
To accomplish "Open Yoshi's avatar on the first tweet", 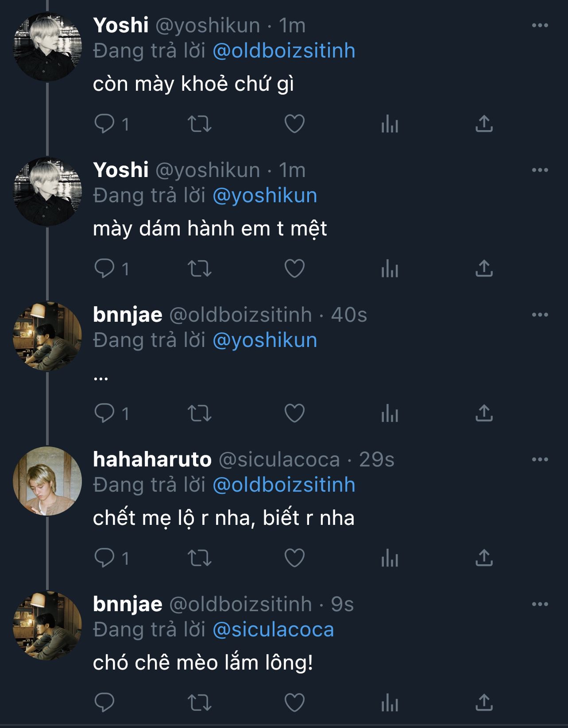I will pos(47,47).
